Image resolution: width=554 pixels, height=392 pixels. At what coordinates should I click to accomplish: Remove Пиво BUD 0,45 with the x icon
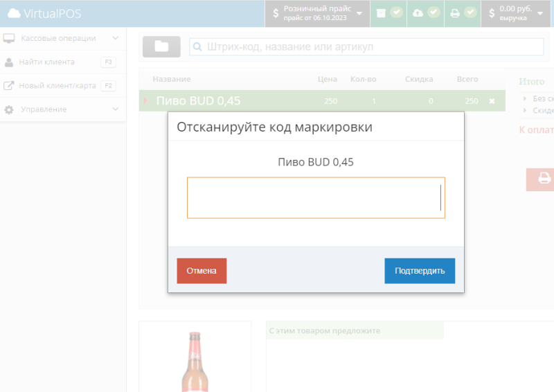[492, 101]
